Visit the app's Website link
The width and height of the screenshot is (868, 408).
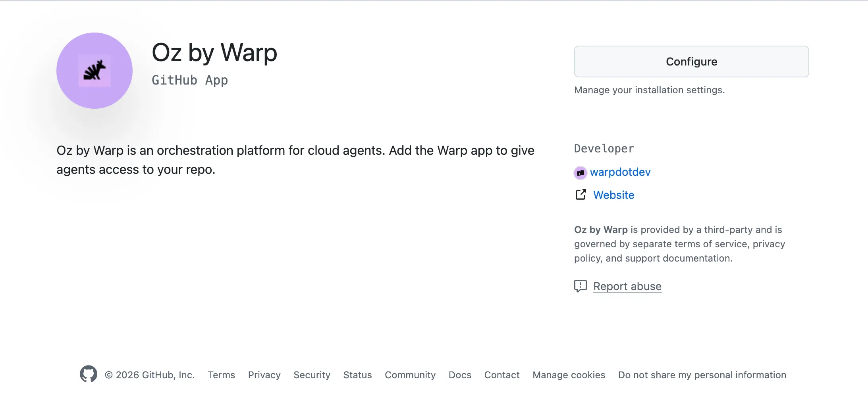point(613,195)
